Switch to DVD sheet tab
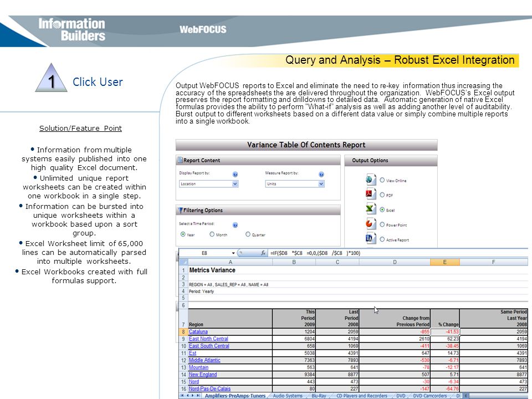 (x=401, y=396)
